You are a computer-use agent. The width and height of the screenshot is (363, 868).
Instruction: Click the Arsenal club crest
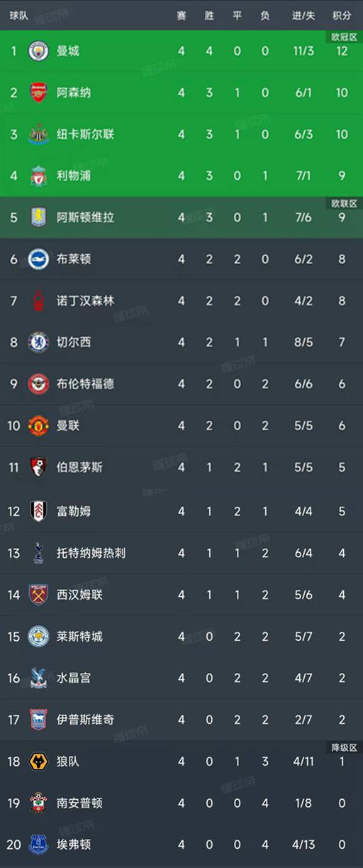point(38,92)
